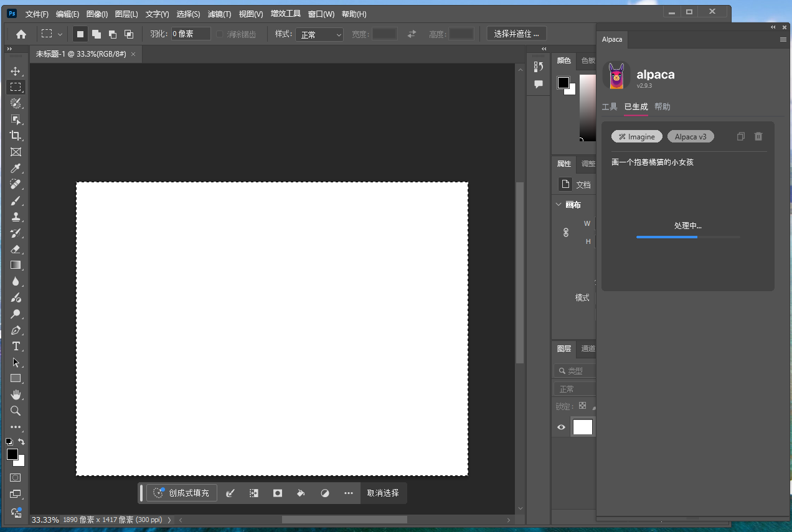
Task: Select the Dodge tool
Action: (16, 314)
